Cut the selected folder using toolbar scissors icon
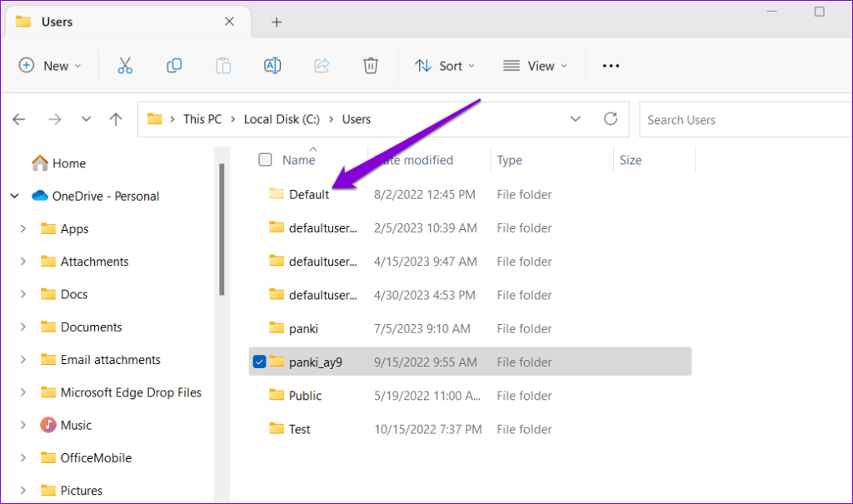 (125, 65)
